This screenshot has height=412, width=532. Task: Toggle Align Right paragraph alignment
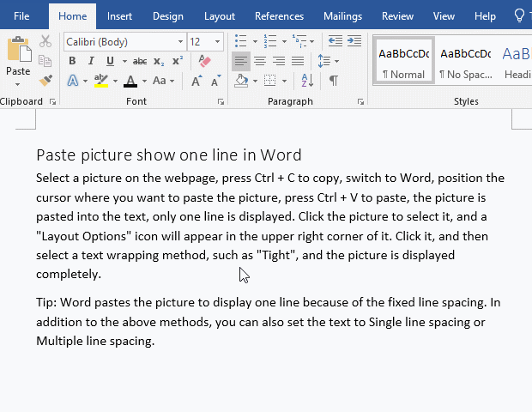[x=279, y=61]
